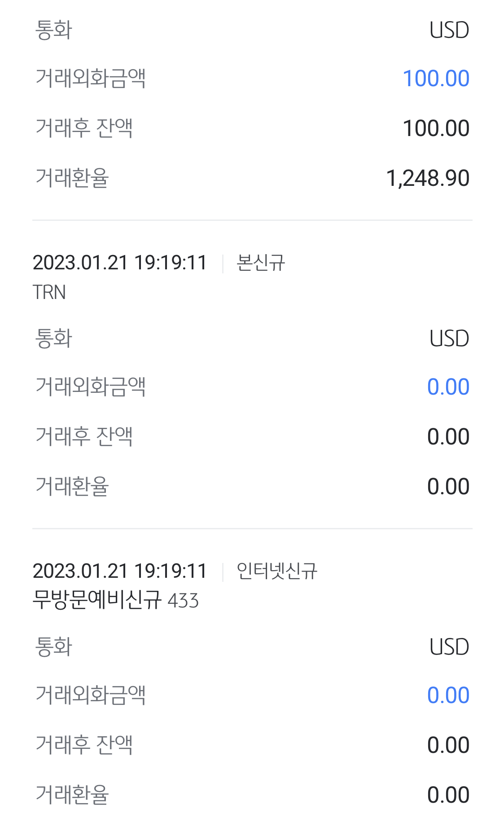Viewport: 504px width, 831px height.
Task: Select the 1,248.90 exchange rate value
Action: click(x=428, y=178)
